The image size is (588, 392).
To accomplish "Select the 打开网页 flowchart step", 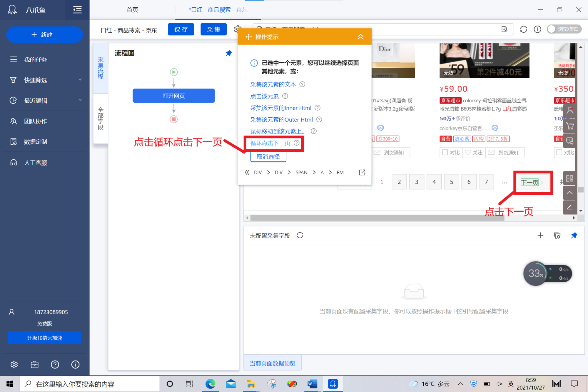I will coord(174,96).
